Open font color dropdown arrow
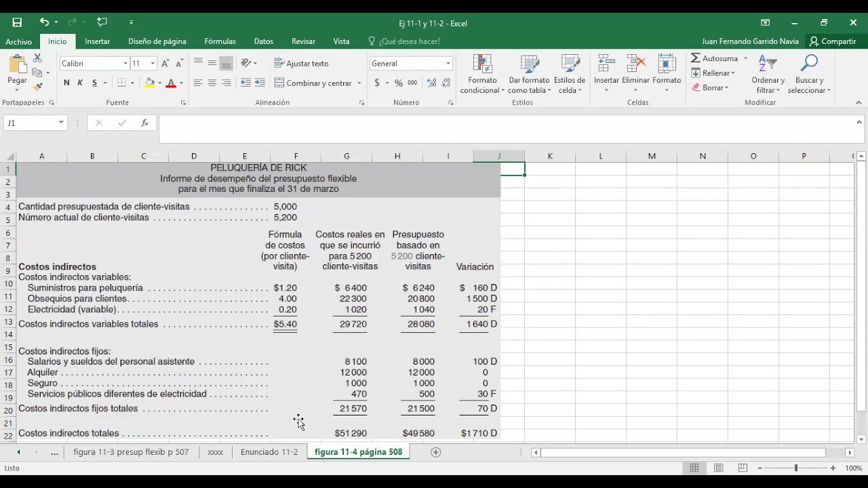Viewport: 868px width, 488px height. click(x=181, y=83)
